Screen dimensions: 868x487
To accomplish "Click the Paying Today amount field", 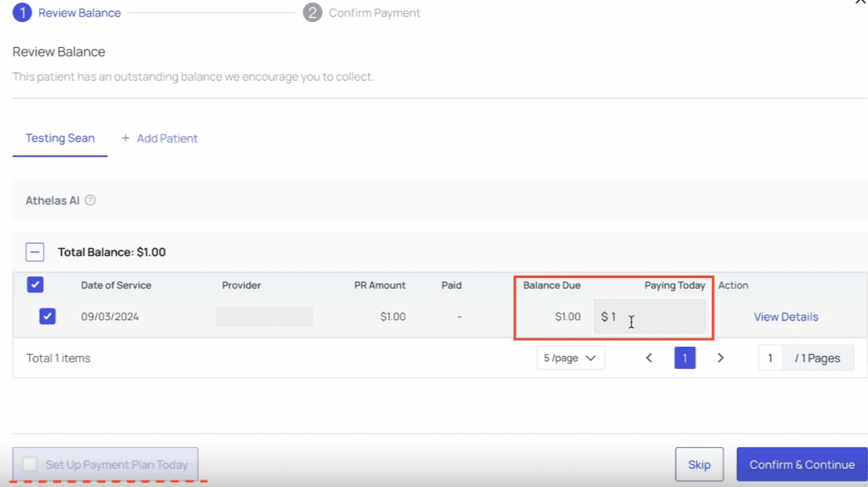I will point(649,316).
